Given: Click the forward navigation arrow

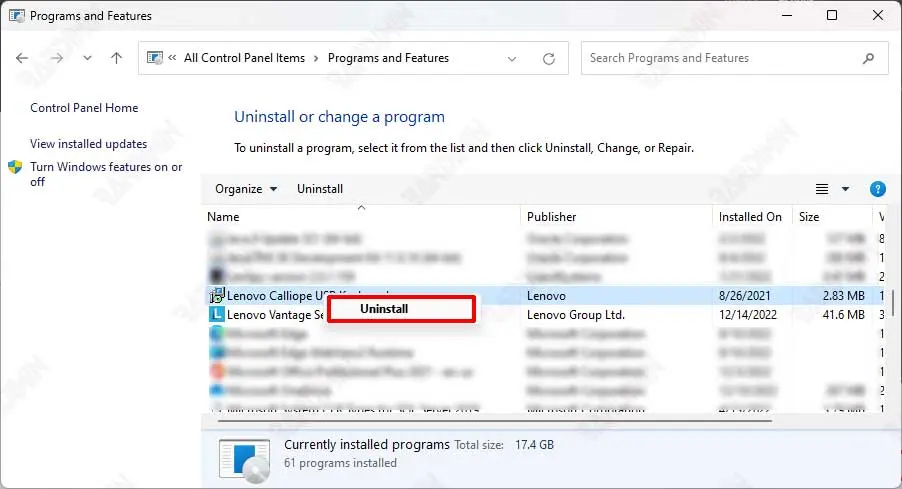Looking at the screenshot, I should point(56,58).
